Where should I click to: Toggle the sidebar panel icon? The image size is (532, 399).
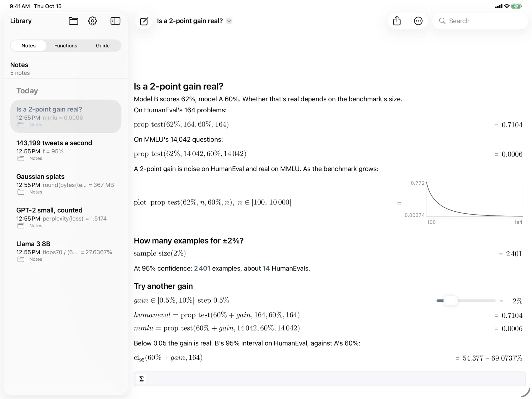pos(115,21)
